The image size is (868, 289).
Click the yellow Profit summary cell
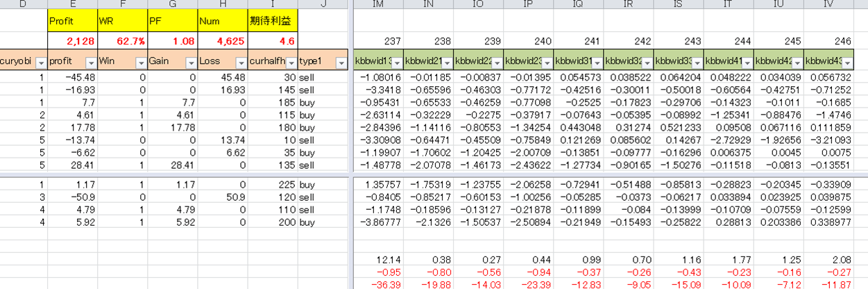point(72,22)
